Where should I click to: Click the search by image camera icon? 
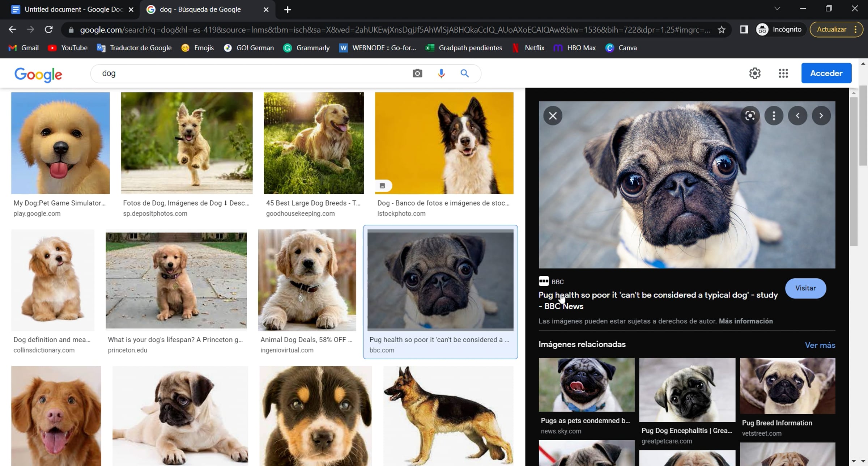pyautogui.click(x=417, y=73)
